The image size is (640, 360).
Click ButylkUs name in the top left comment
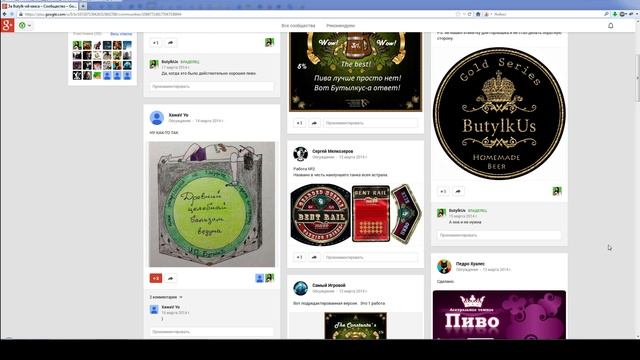point(170,62)
